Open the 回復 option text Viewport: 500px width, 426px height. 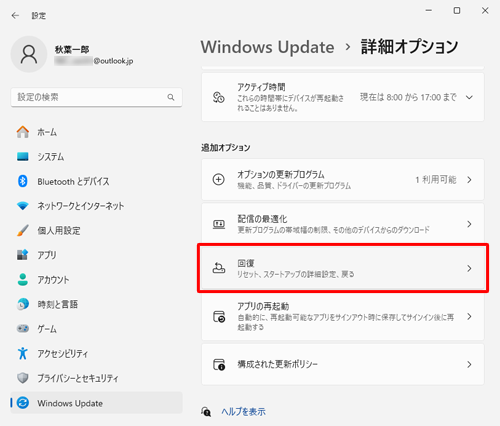(246, 263)
